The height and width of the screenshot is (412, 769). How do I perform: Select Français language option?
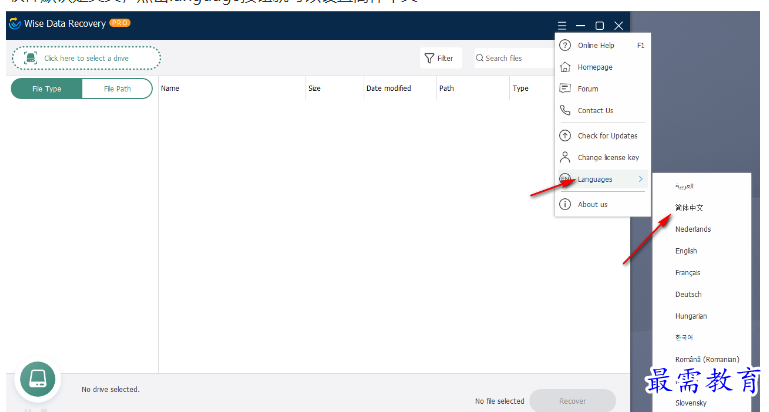688,272
